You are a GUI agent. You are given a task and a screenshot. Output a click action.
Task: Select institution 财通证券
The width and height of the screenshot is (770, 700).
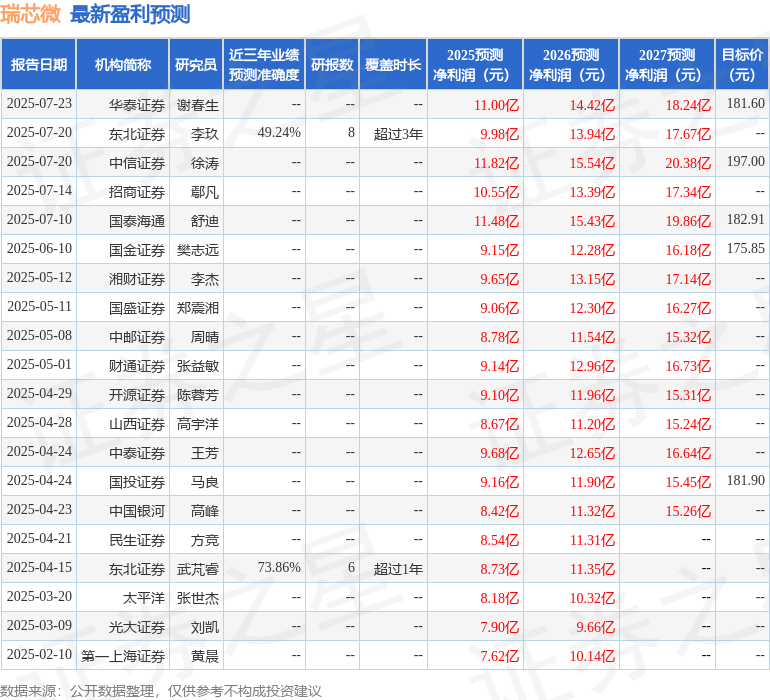tap(137, 366)
